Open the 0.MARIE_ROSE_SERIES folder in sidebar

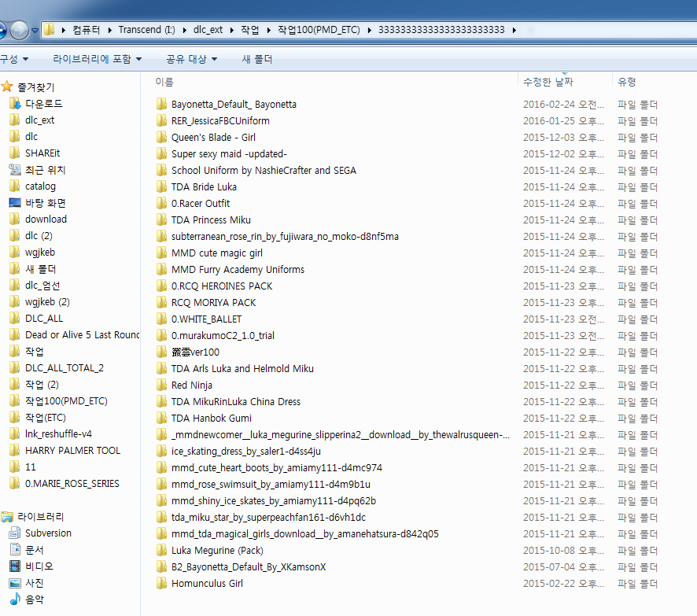(x=72, y=484)
